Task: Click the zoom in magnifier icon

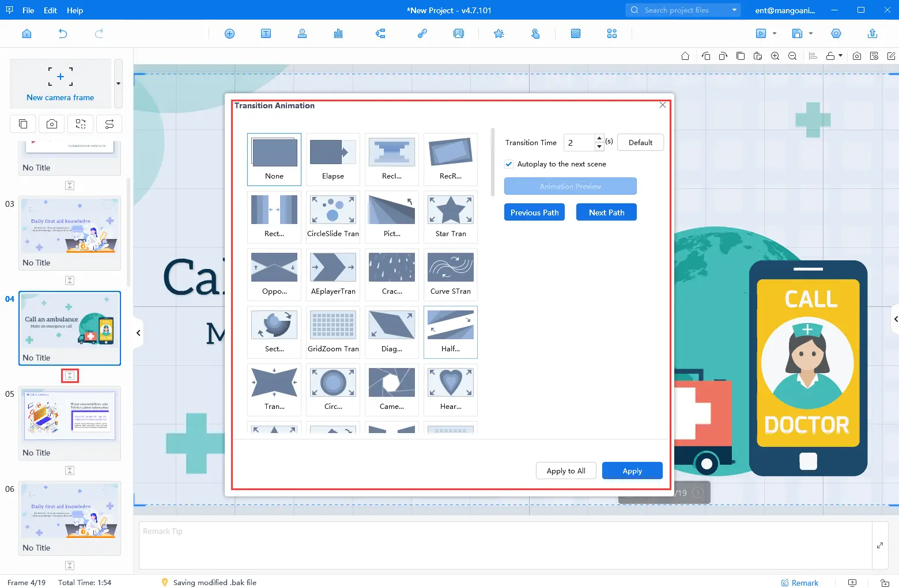Action: 775,56
